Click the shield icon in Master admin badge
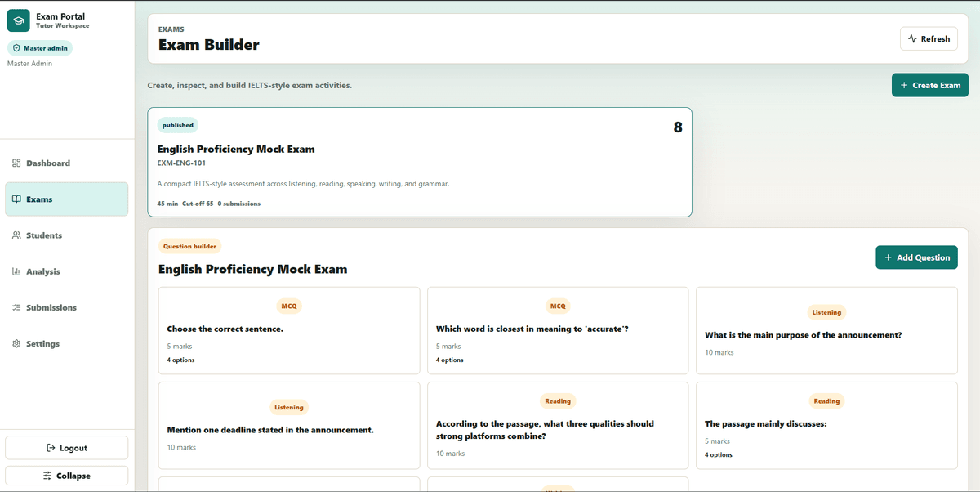The height and width of the screenshot is (492, 980). click(x=16, y=48)
